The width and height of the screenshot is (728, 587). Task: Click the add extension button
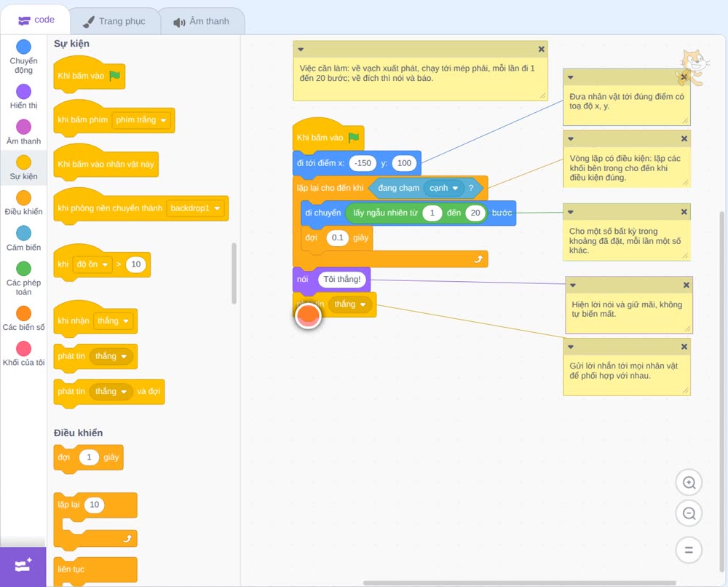pos(23,567)
